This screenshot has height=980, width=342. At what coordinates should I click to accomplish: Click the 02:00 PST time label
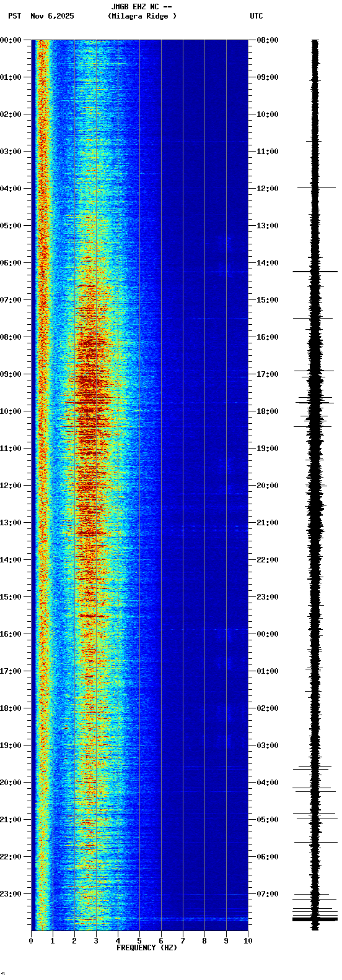tap(11, 114)
